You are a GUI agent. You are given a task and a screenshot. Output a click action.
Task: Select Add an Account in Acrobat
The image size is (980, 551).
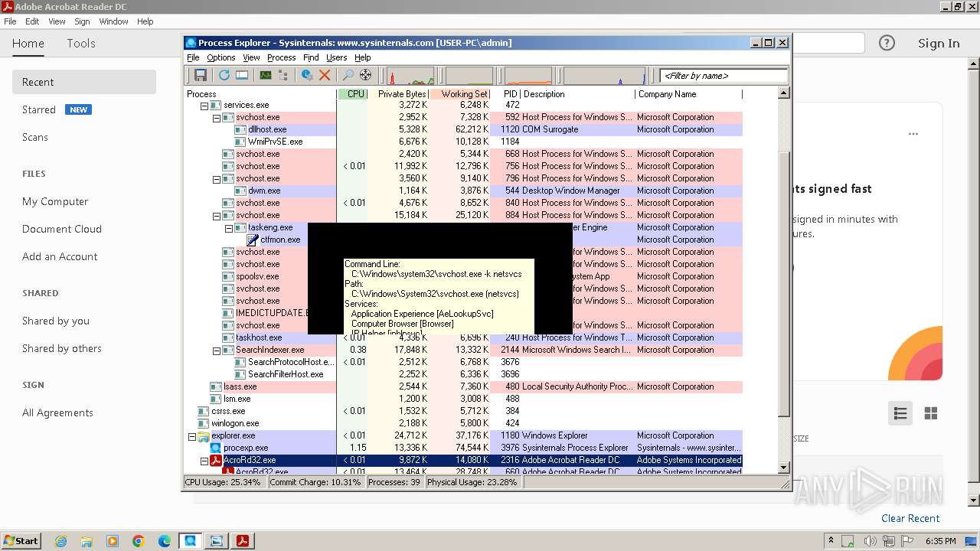click(60, 256)
